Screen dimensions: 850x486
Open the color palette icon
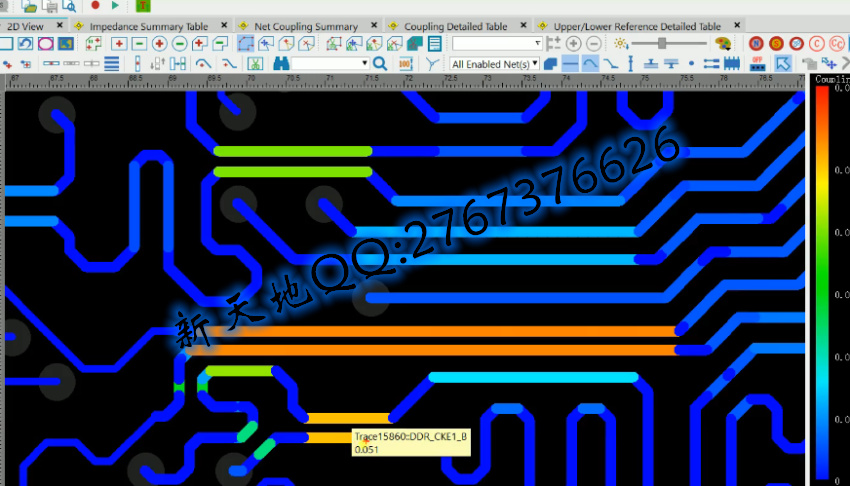click(x=723, y=44)
